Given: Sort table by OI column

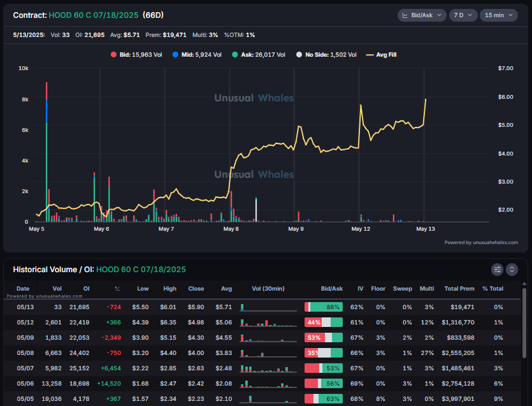Looking at the screenshot, I should point(86,289).
